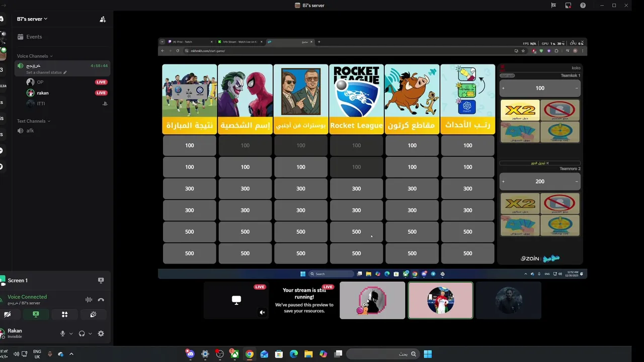Screen dimensions: 644x362
Task: Decrease Team 1 score with minus
Action: pos(577,88)
